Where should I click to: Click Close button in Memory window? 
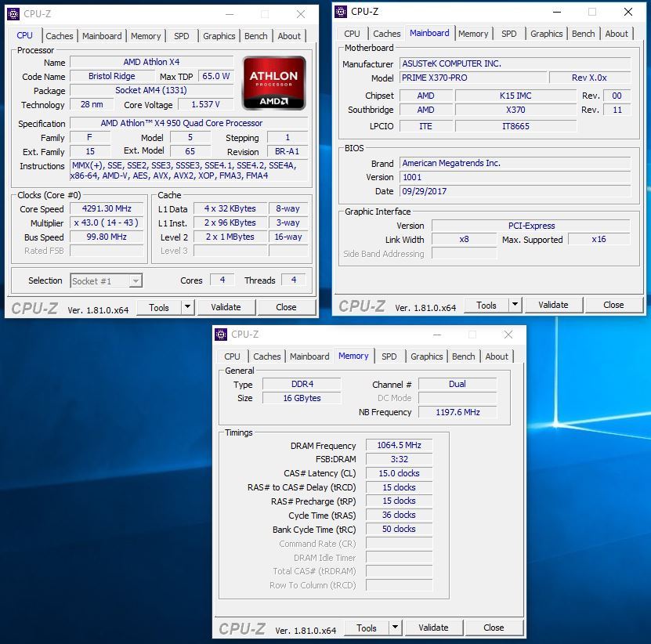[x=494, y=628]
